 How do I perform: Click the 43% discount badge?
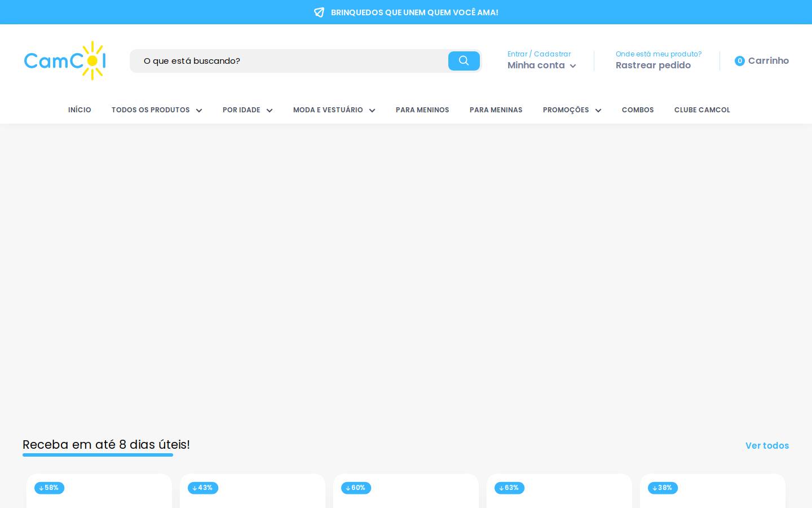click(203, 488)
